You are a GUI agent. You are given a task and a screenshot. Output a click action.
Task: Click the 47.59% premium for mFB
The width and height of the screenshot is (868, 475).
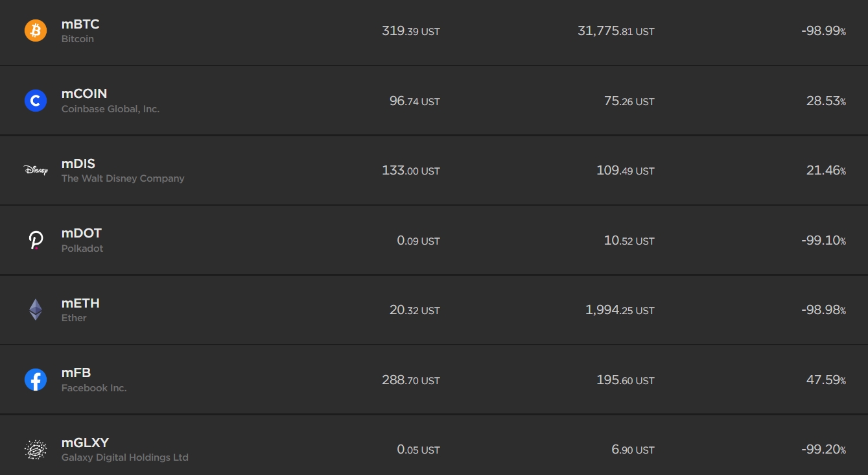pos(827,380)
